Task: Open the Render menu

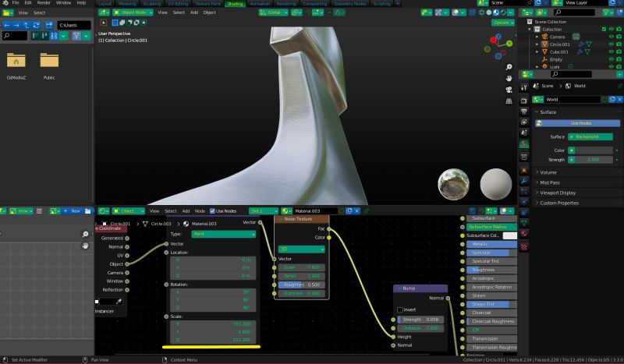Action: 44,3
